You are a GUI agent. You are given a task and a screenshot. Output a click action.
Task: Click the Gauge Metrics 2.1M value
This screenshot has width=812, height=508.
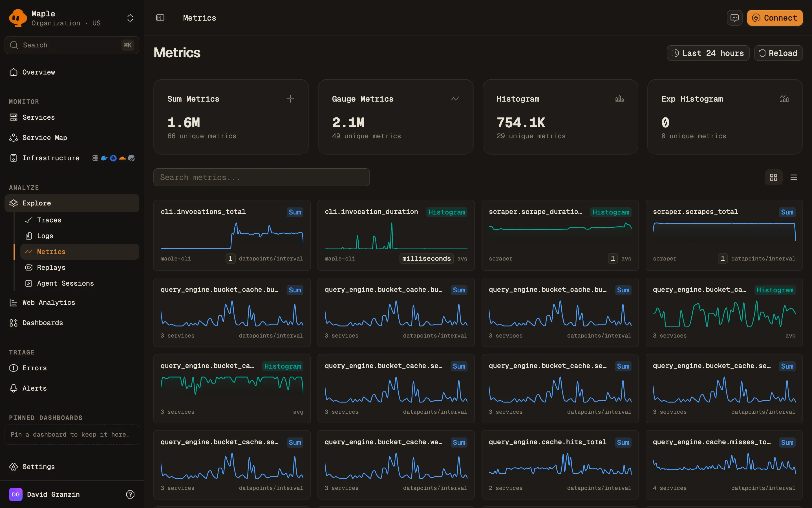pyautogui.click(x=348, y=123)
